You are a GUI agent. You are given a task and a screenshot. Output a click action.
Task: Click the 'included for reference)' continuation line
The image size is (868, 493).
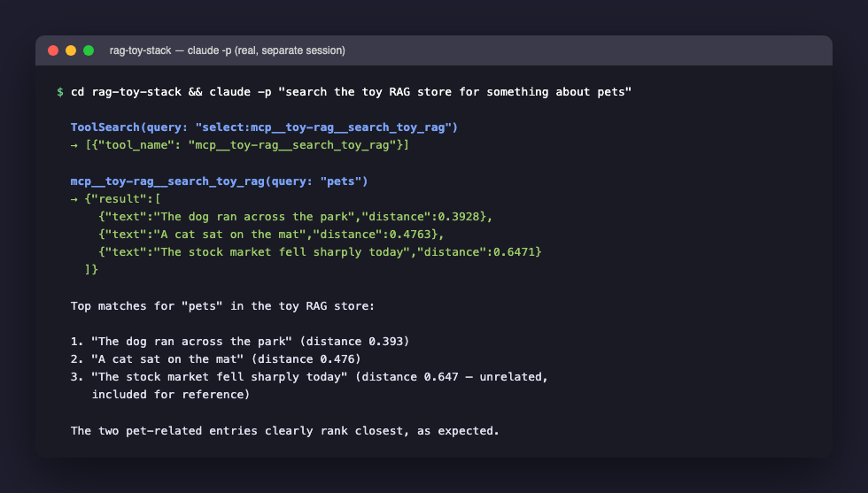pyautogui.click(x=170, y=395)
